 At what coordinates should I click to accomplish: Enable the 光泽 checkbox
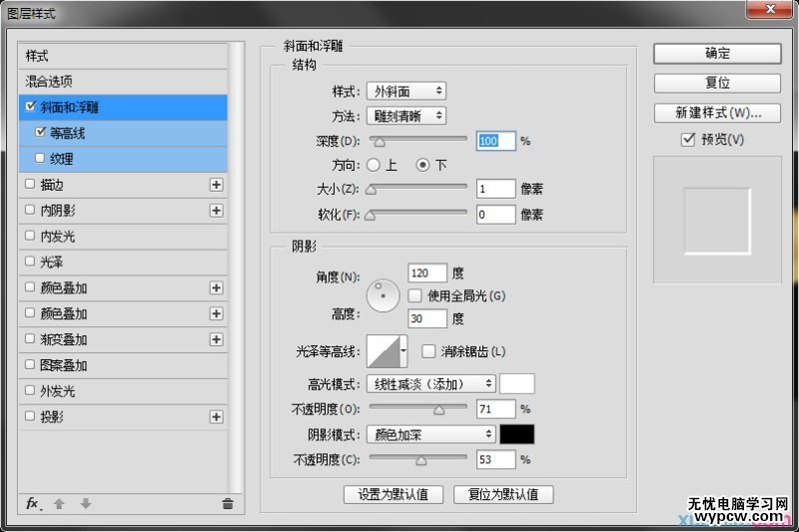pyautogui.click(x=30, y=262)
